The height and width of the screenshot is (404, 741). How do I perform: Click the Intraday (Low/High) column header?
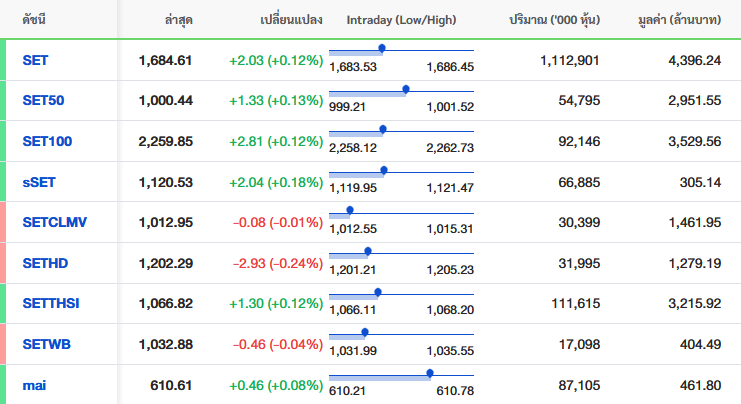[x=401, y=20]
